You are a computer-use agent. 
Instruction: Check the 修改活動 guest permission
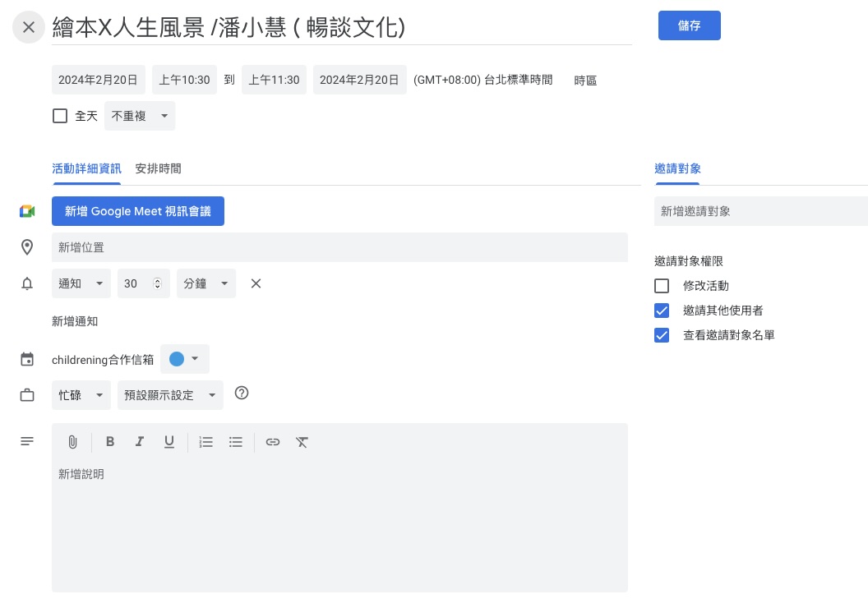tap(662, 286)
